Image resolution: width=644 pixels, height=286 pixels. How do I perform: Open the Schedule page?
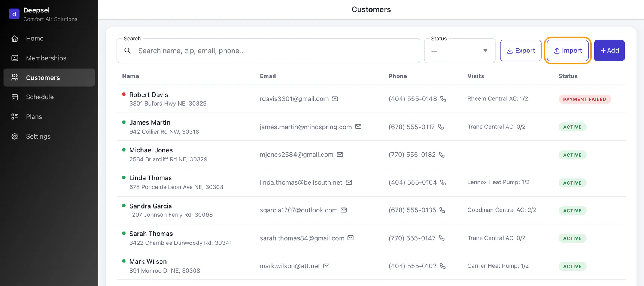pyautogui.click(x=49, y=97)
